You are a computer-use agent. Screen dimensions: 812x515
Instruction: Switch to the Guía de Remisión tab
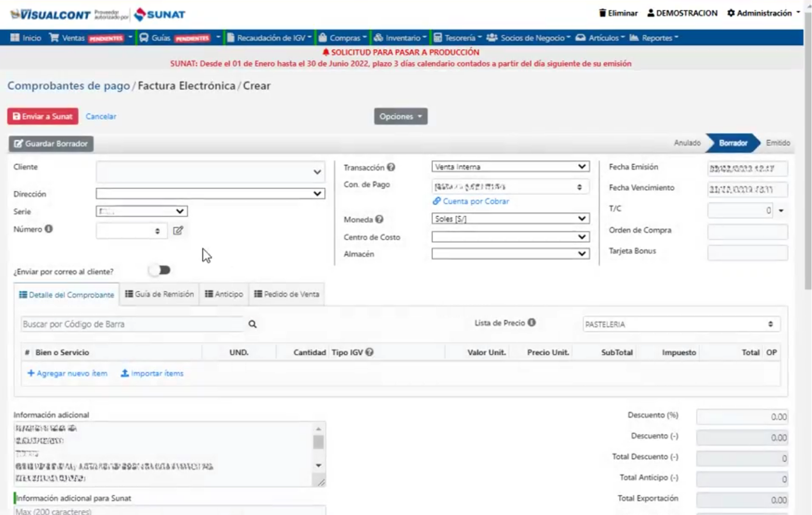tap(159, 294)
